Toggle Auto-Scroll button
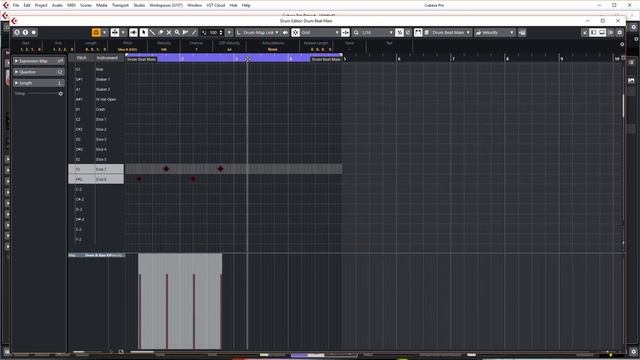This screenshot has height=360, width=640. 115,32
